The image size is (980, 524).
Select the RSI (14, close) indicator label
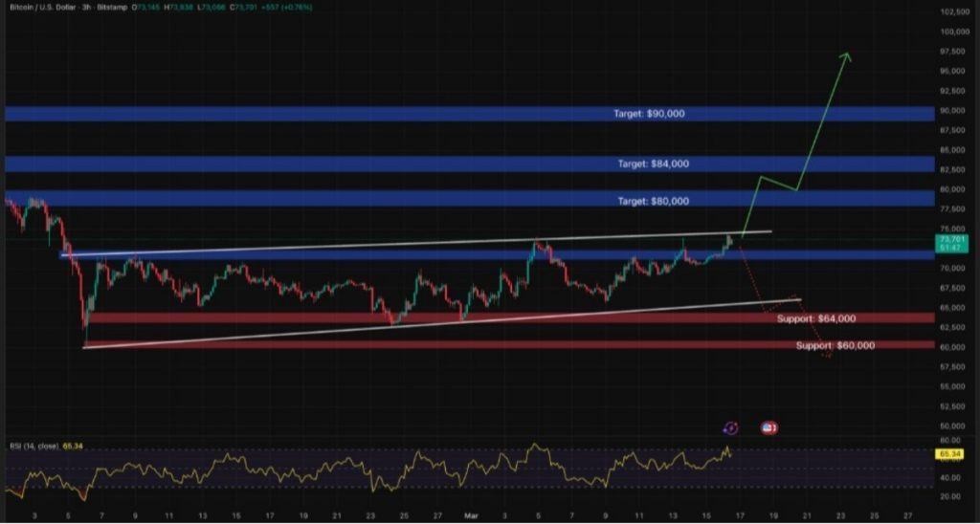[x=33, y=447]
